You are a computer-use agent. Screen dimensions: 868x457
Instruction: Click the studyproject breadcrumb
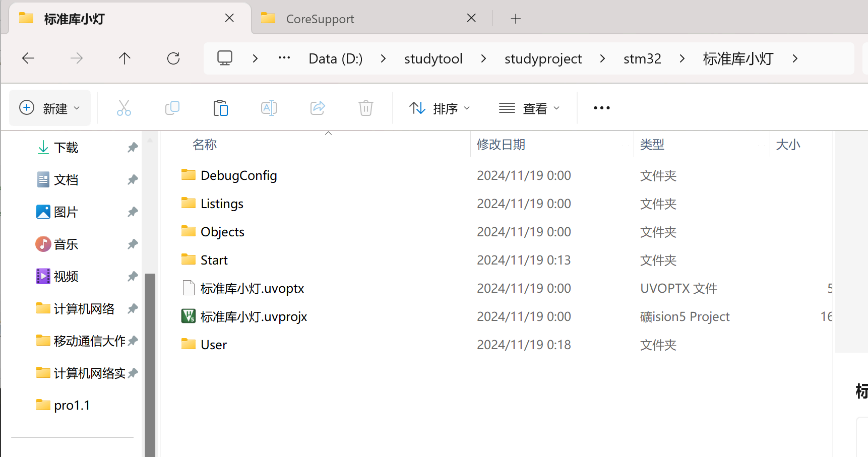(x=543, y=58)
